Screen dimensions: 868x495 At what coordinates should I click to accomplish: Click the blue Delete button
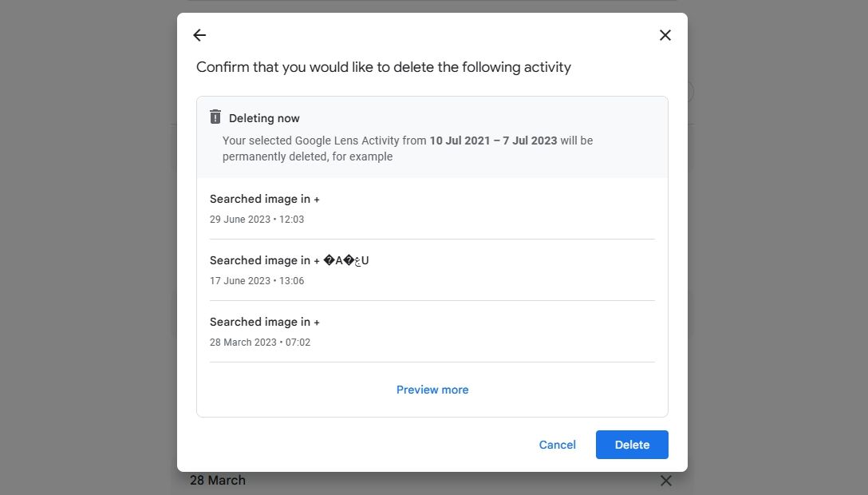[x=632, y=445]
